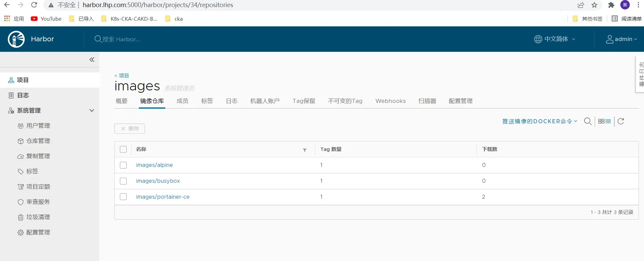Expand the 推送镜像的DOCKER命令 dropdown

pyautogui.click(x=540, y=121)
